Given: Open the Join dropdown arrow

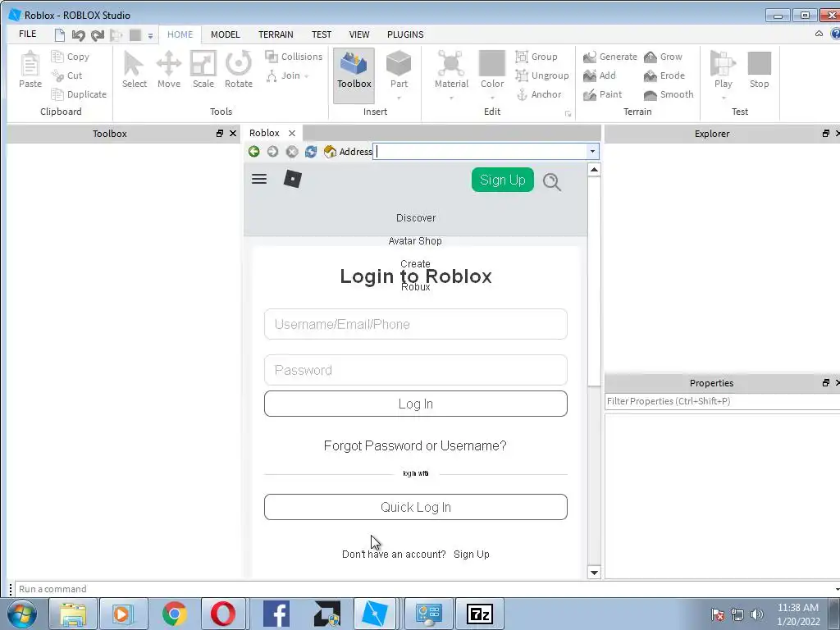Looking at the screenshot, I should (x=307, y=76).
